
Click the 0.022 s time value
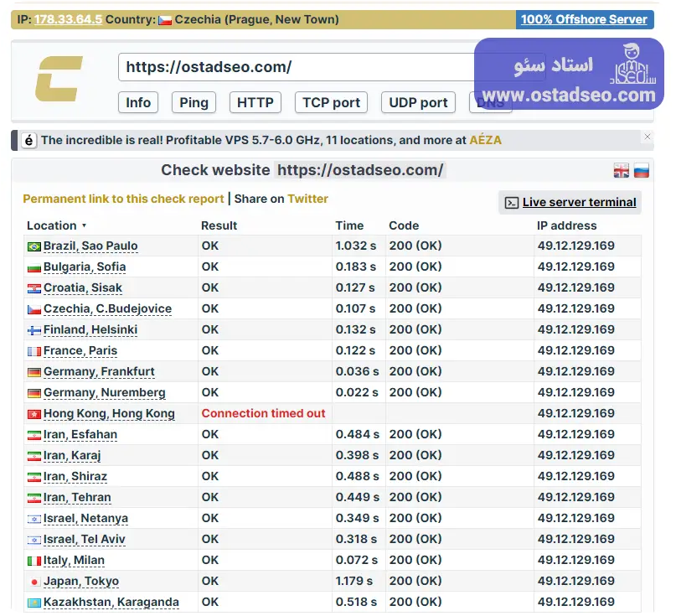[357, 392]
